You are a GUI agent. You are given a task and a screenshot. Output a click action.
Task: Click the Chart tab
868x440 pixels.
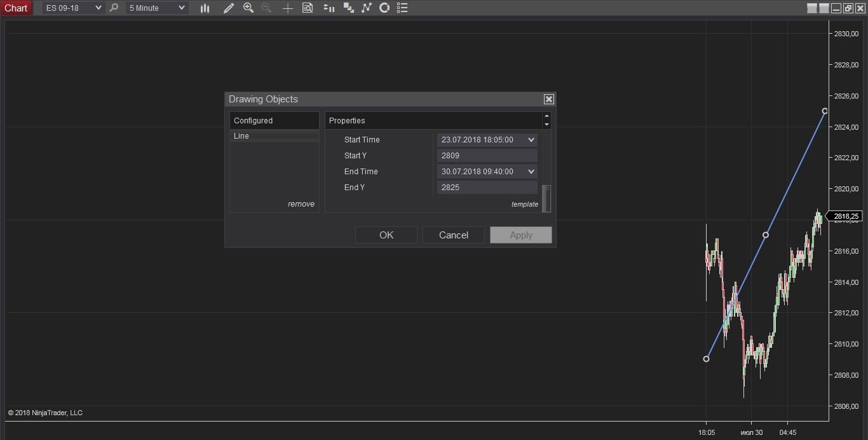click(16, 8)
